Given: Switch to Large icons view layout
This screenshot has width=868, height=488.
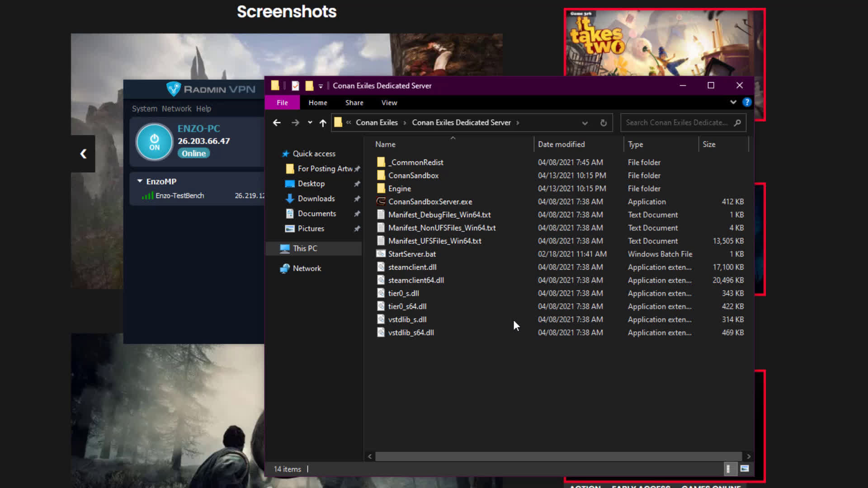Looking at the screenshot, I should [745, 469].
